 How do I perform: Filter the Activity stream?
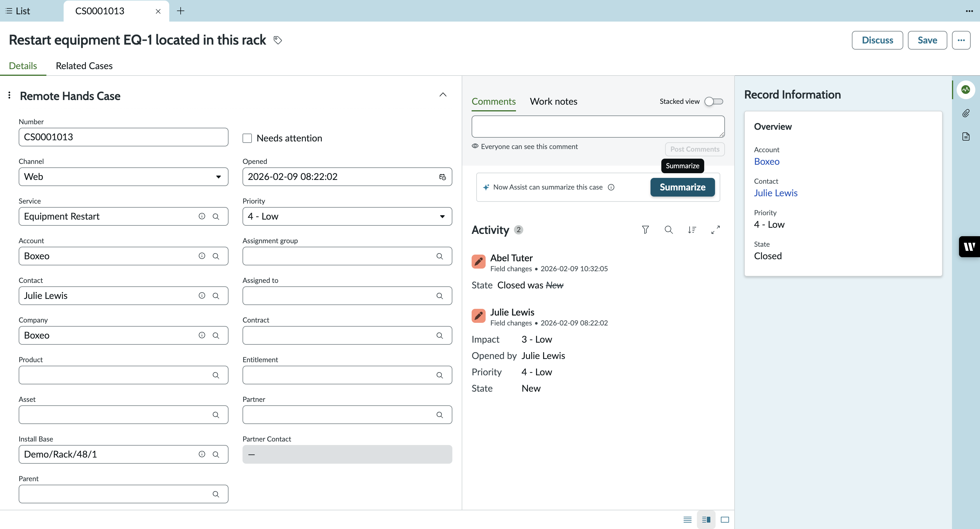645,230
